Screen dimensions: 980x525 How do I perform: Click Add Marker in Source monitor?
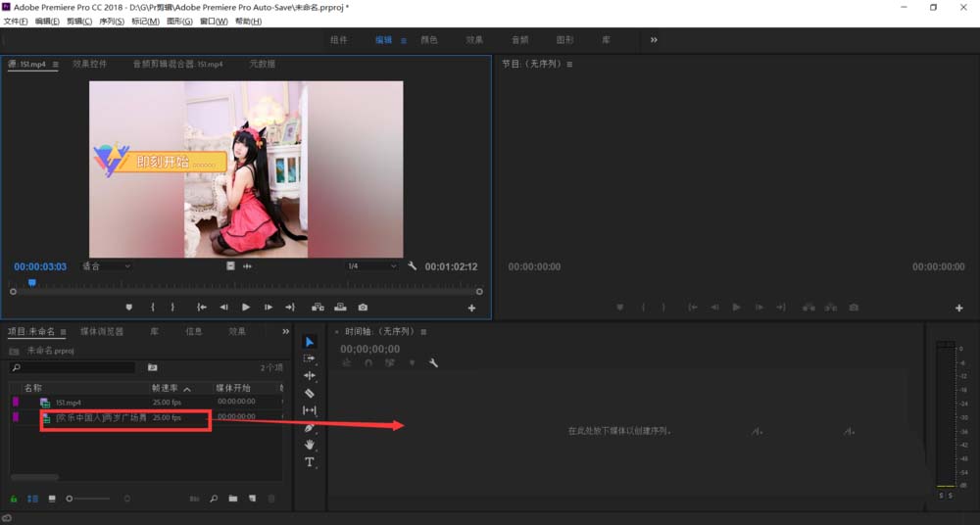click(129, 308)
